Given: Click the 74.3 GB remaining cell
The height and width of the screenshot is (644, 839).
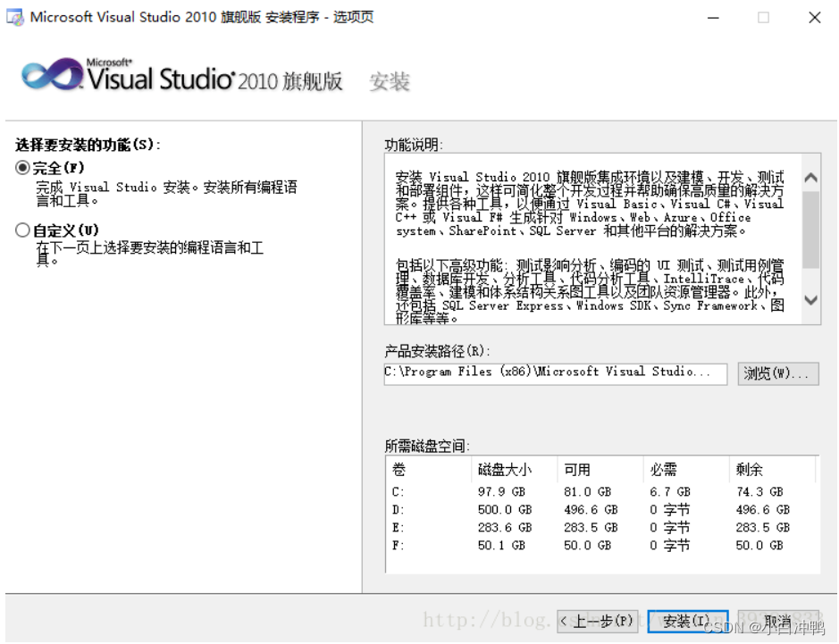Looking at the screenshot, I should click(759, 491).
